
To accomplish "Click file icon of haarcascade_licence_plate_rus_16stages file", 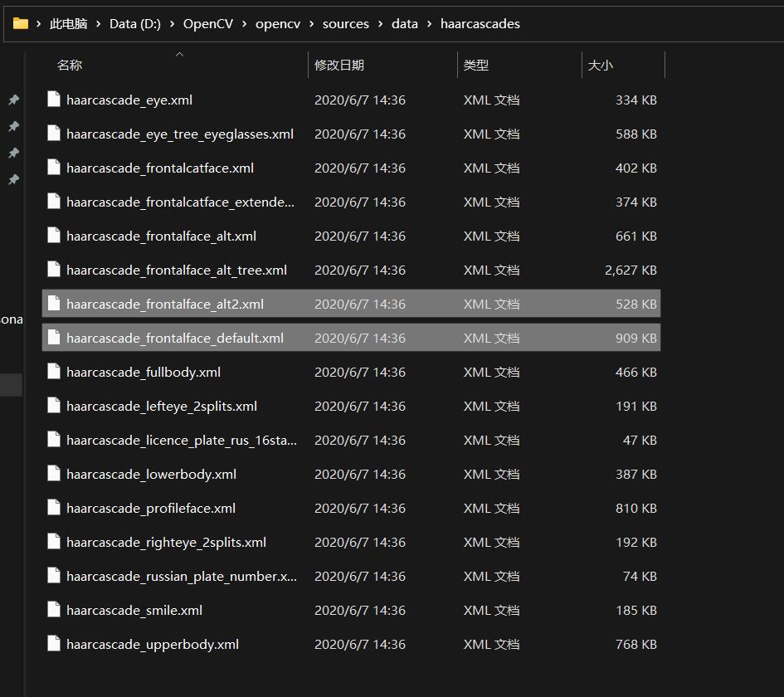I will (x=53, y=439).
